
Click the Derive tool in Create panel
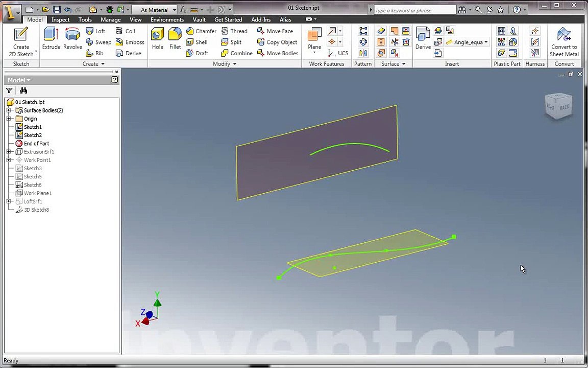129,53
